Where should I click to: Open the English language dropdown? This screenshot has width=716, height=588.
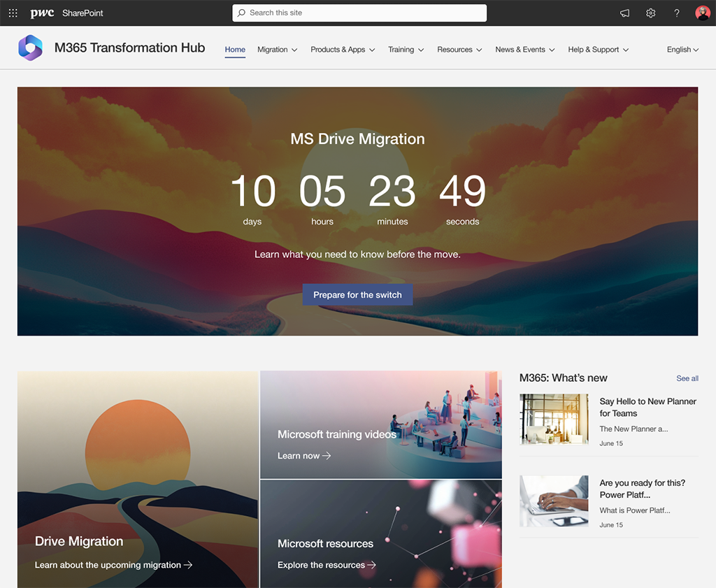click(x=682, y=50)
